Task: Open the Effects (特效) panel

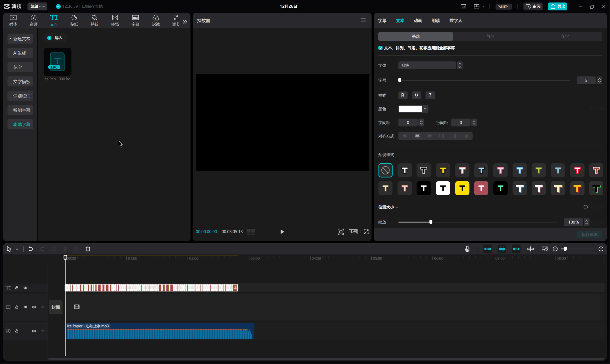Action: (94, 20)
